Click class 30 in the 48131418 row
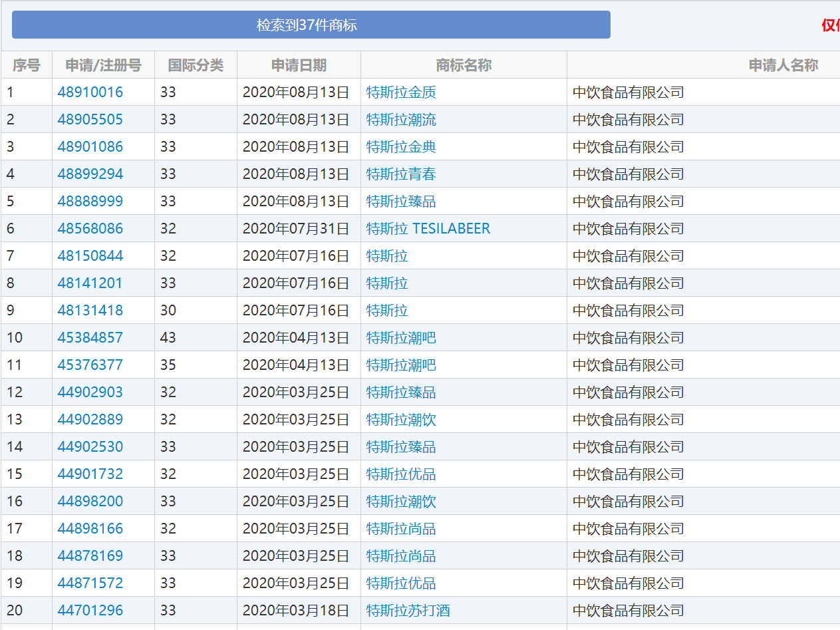 pyautogui.click(x=168, y=311)
